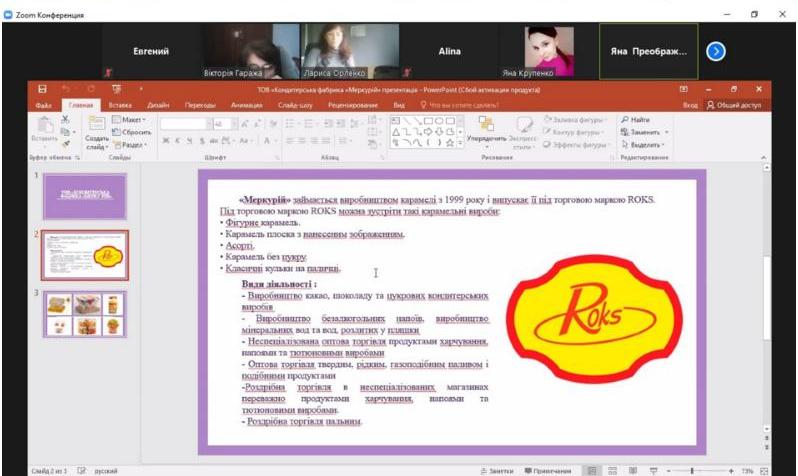Screen dimensions: 798x476
Task: Switch to the Рецензирование tab
Action: tap(353, 105)
